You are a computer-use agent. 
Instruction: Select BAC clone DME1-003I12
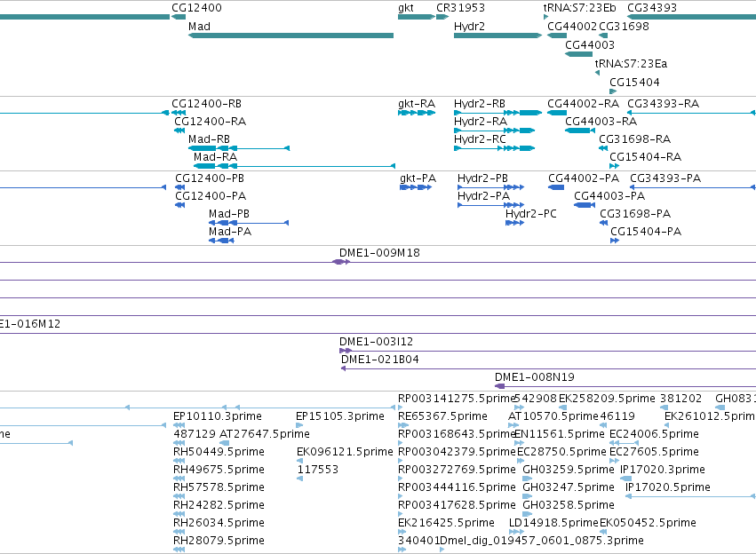(x=376, y=342)
